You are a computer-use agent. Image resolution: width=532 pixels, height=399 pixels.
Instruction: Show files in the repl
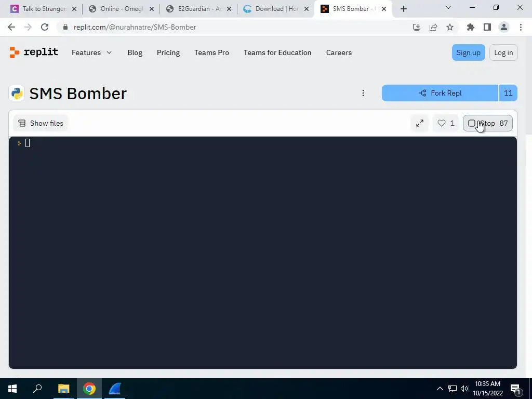41,123
